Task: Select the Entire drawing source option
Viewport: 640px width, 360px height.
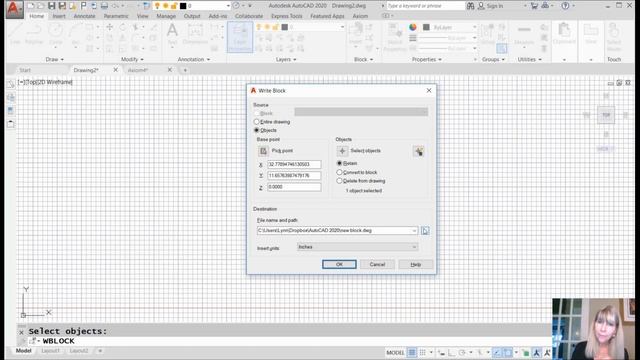Action: tap(256, 122)
